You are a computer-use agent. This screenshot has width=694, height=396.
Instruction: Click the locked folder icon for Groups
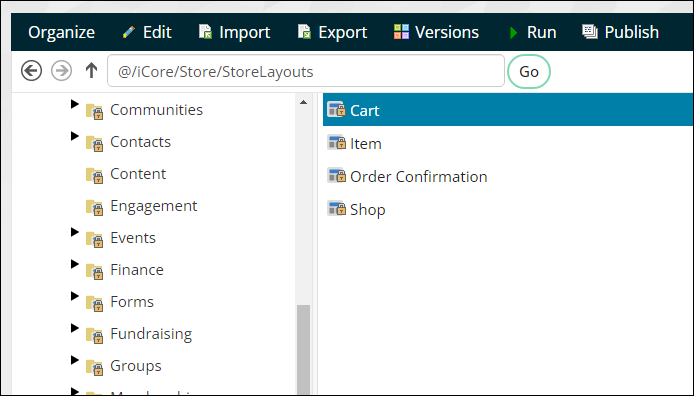pyautogui.click(x=95, y=367)
